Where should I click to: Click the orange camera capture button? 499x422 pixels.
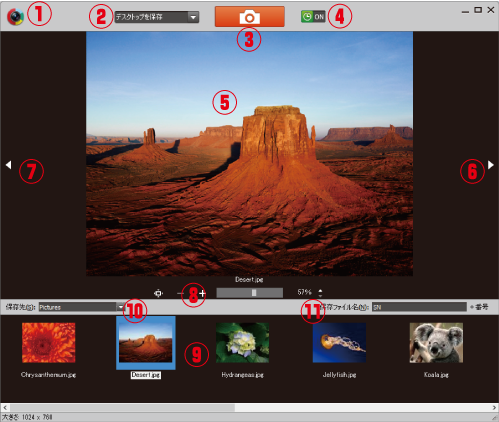click(x=250, y=16)
